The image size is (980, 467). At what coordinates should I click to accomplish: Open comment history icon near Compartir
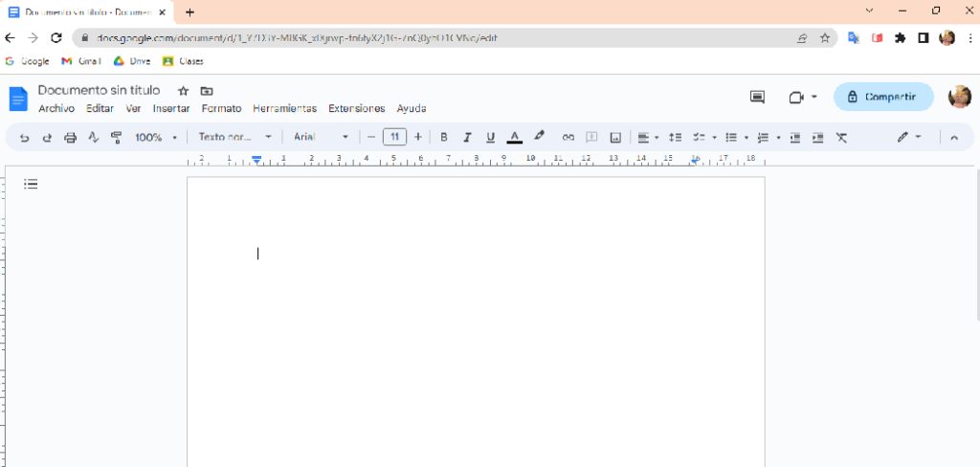[757, 97]
